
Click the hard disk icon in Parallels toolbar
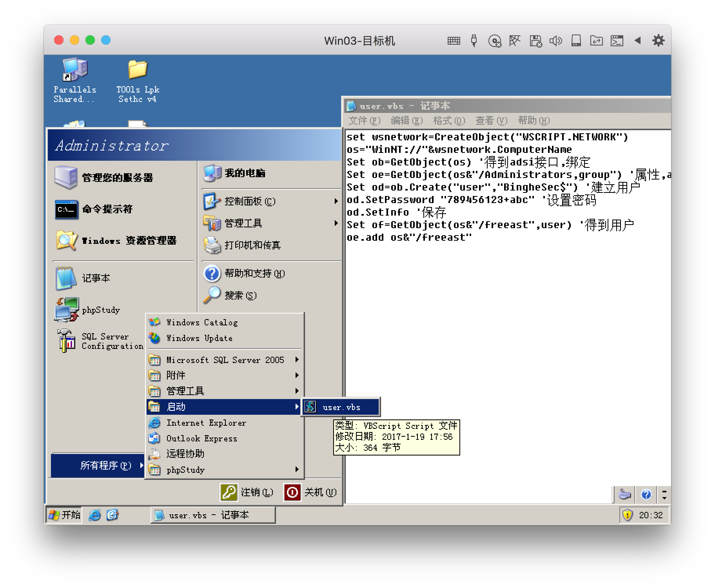[x=576, y=40]
